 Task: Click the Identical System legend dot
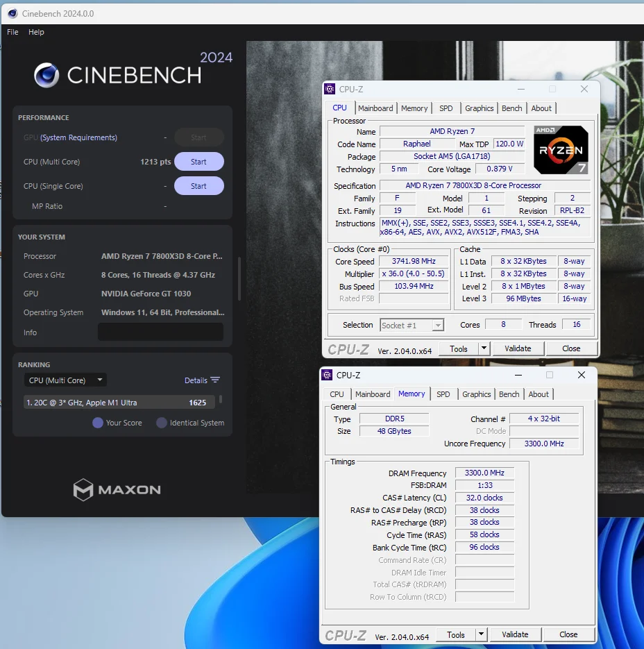(x=162, y=423)
